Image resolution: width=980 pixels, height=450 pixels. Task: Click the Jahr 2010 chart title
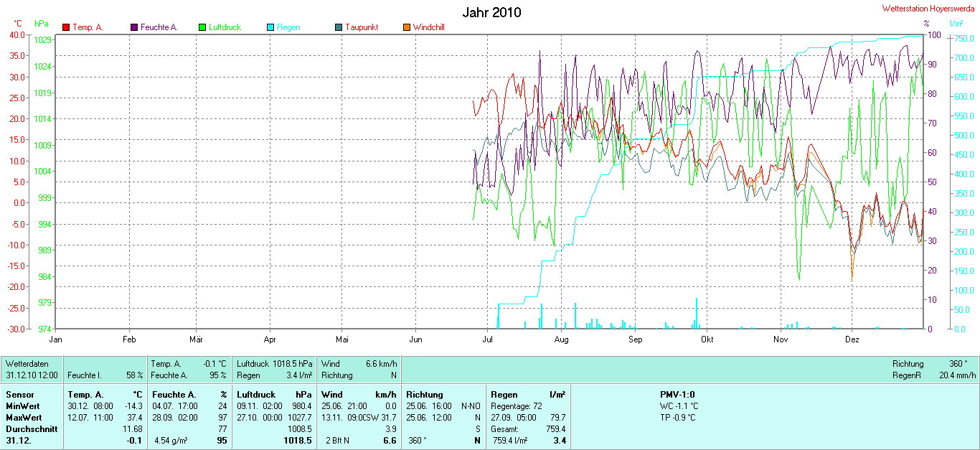491,12
